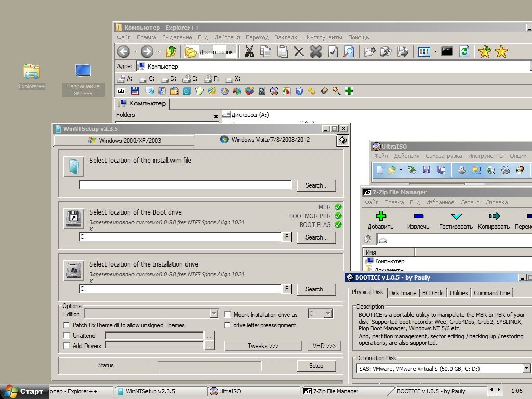Click the green Refresh icon in Explorer++
The image size is (532, 399).
pos(464,51)
